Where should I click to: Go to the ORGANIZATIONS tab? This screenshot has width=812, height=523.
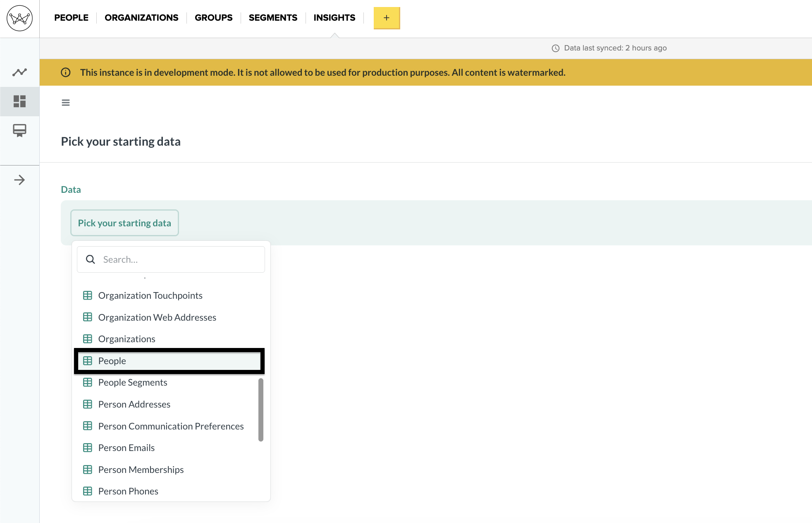[x=141, y=18]
